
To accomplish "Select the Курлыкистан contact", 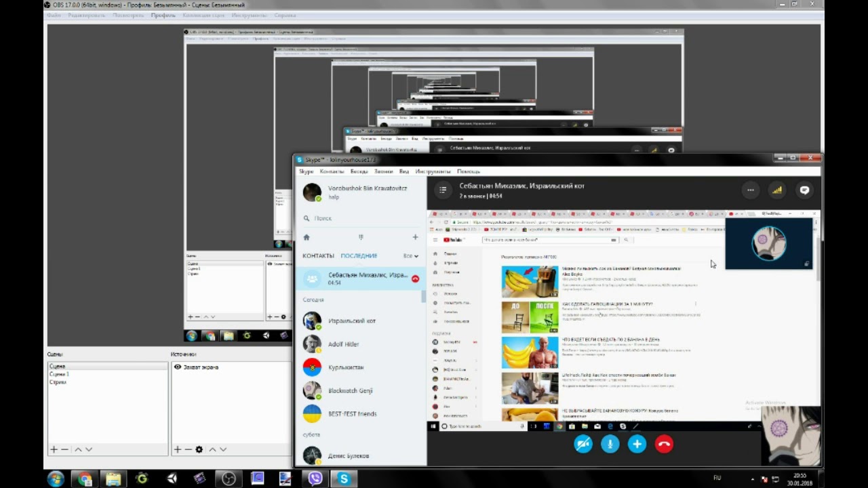I will click(360, 367).
